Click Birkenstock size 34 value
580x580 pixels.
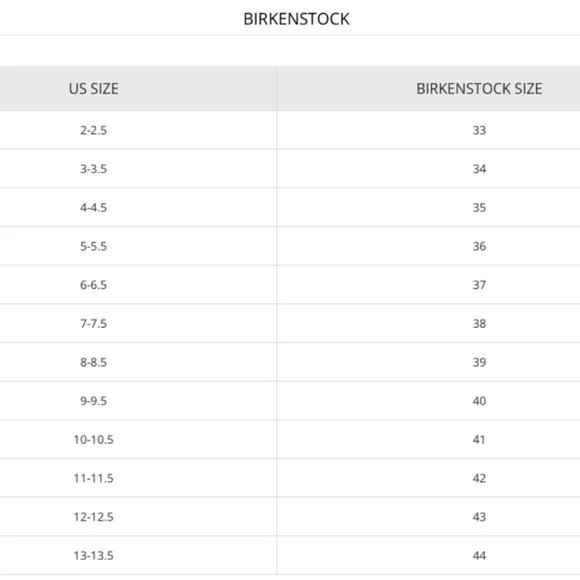coord(479,169)
